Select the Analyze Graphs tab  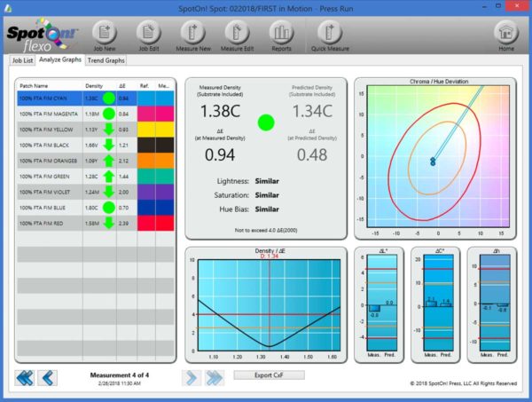coord(60,59)
